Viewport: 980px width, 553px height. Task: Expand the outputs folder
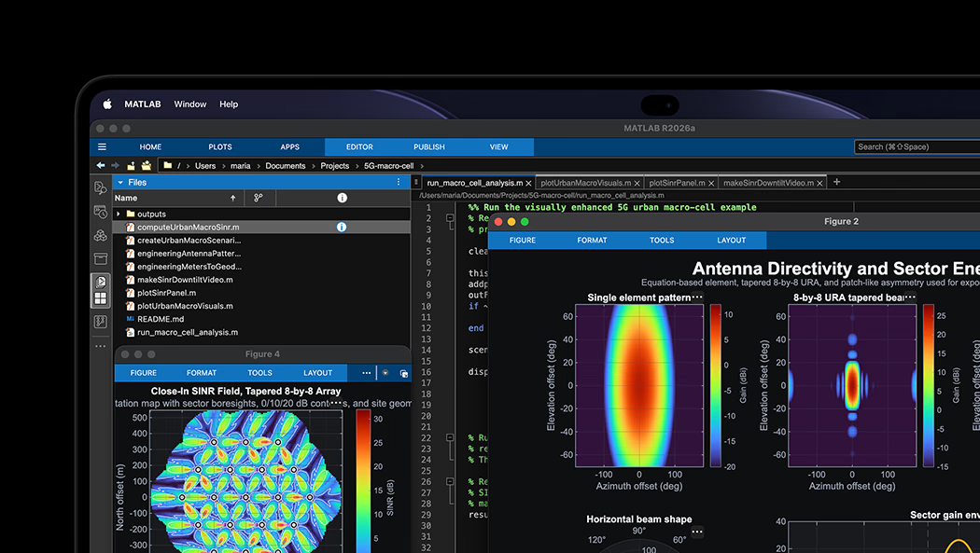coord(119,214)
